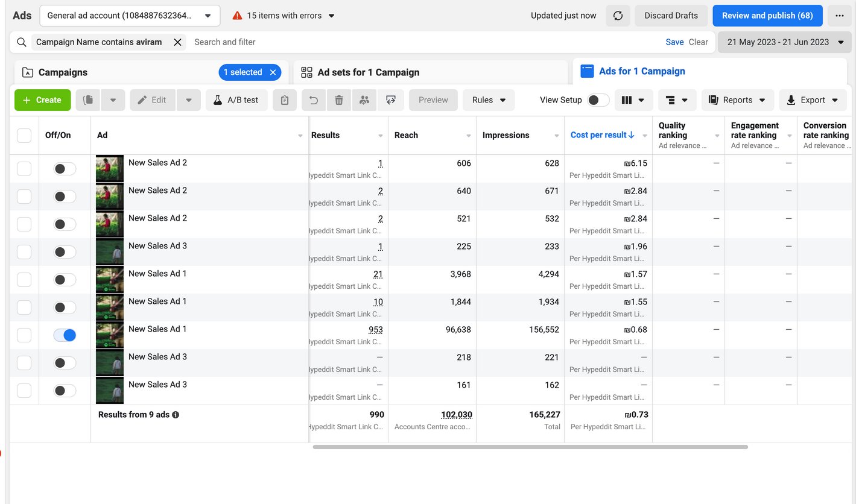Click the info icon beside Results from 9 ads

(176, 415)
